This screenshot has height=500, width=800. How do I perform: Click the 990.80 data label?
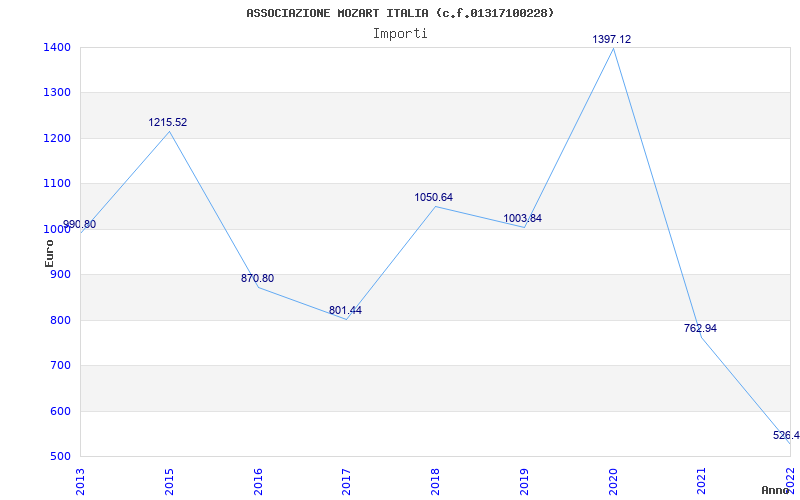(x=79, y=224)
